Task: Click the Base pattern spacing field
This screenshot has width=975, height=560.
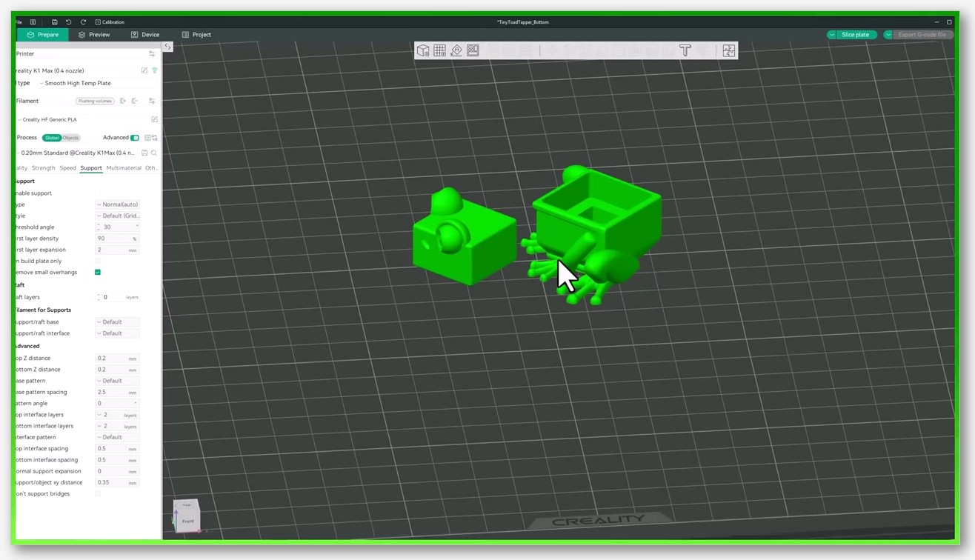Action: coord(117,393)
